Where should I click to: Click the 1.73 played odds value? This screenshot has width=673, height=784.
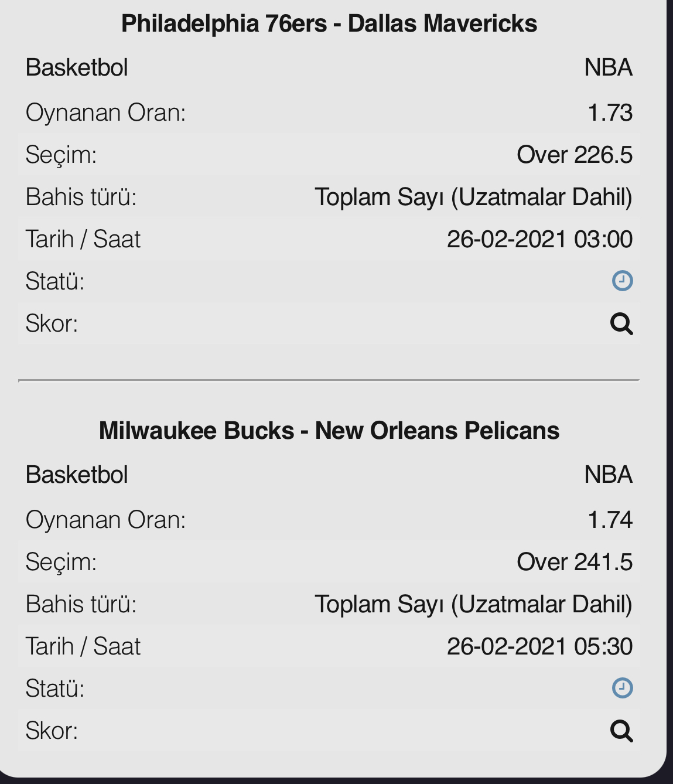click(x=610, y=113)
